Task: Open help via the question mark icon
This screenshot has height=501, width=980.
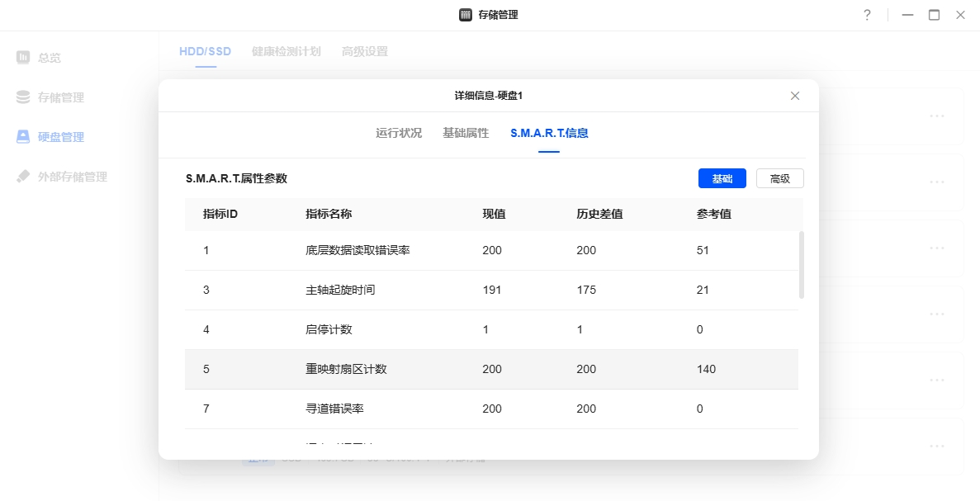Action: click(x=867, y=15)
